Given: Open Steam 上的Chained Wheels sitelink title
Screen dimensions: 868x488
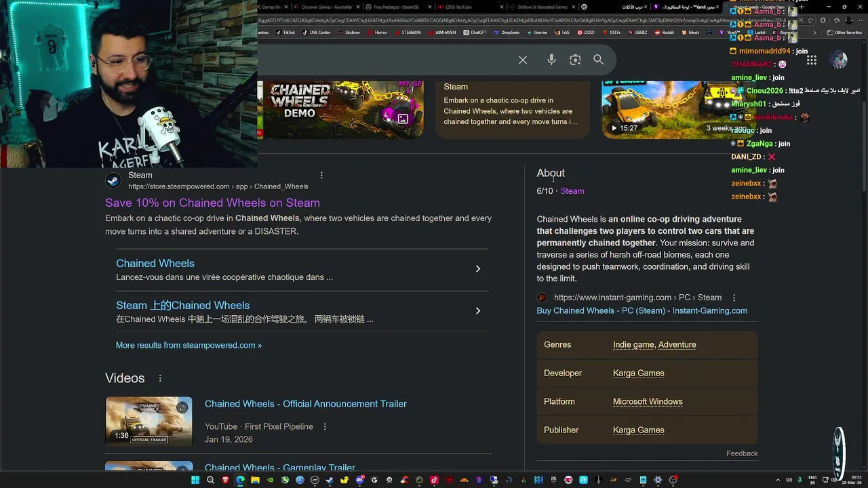Looking at the screenshot, I should pos(182,306).
